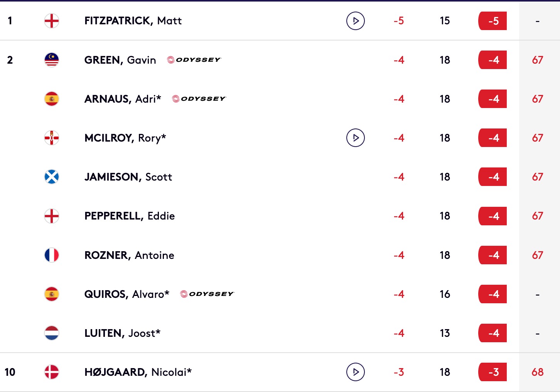This screenshot has height=392, width=560.
Task: Open Scott Jamieson's player profile
Action: pos(128,177)
